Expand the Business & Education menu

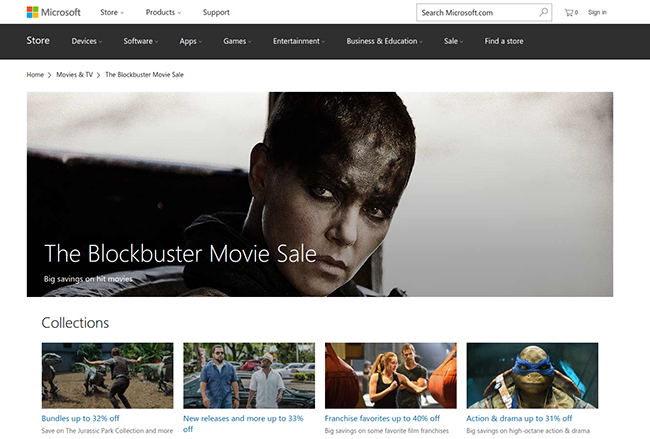pos(385,41)
